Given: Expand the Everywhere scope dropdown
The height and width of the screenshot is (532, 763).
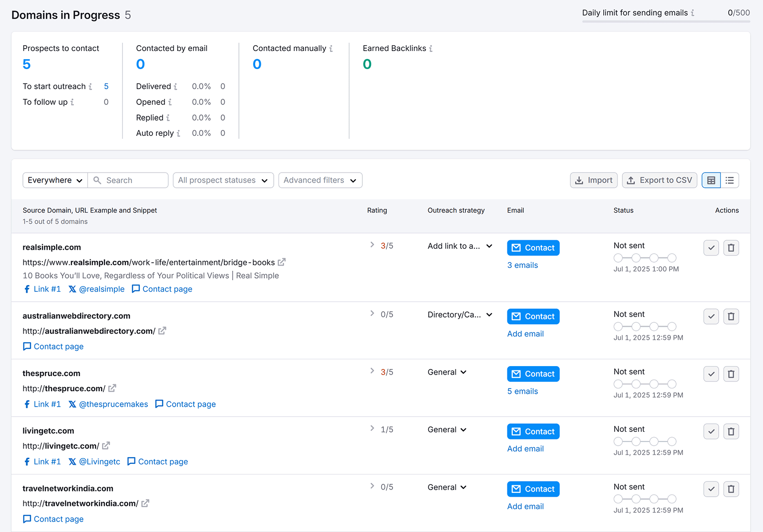Looking at the screenshot, I should tap(54, 180).
